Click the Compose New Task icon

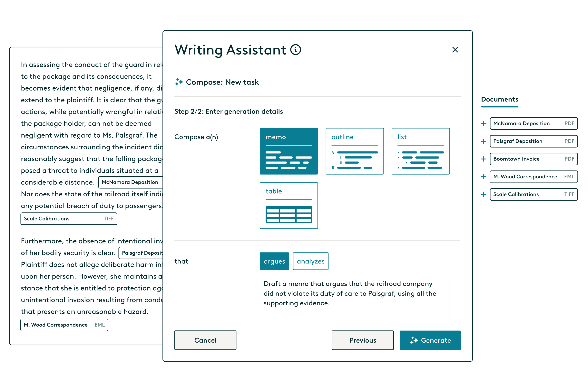(x=179, y=82)
